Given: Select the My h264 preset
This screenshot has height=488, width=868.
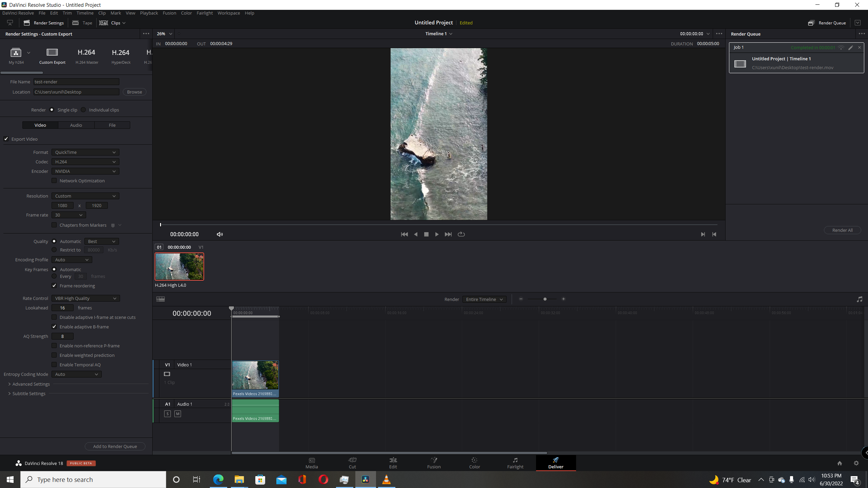Looking at the screenshot, I should (16, 56).
